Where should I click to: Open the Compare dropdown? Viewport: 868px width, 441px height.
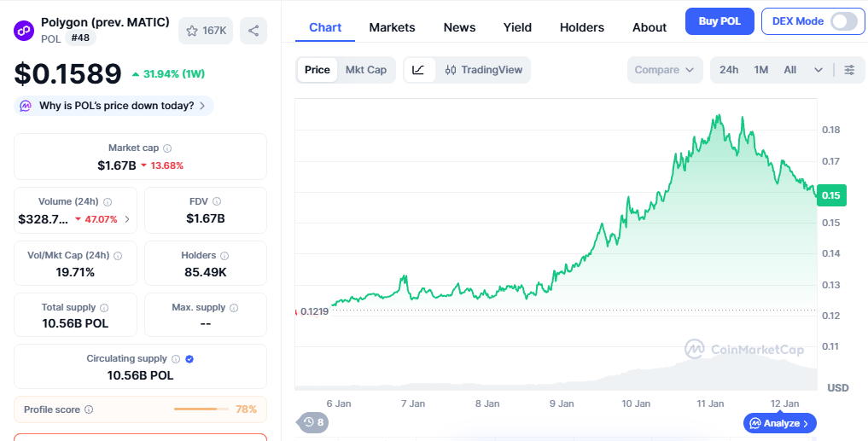tap(665, 70)
